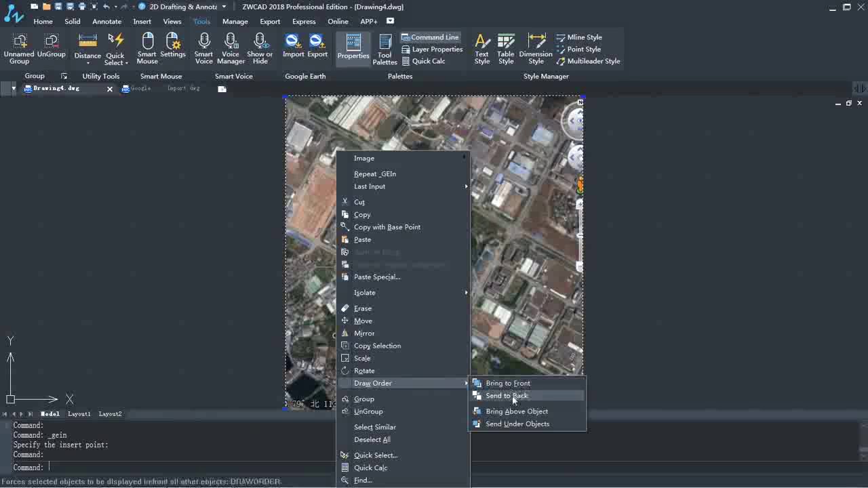The width and height of the screenshot is (868, 488).
Task: Choose Select Similar
Action: 403,427
